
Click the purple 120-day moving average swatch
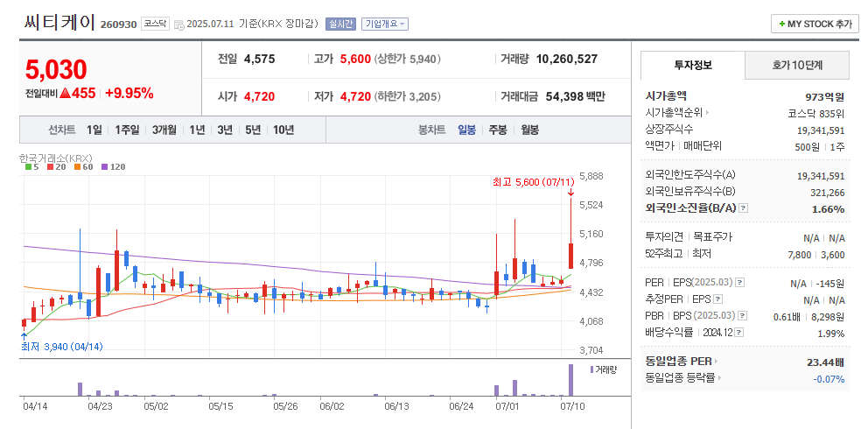click(104, 166)
